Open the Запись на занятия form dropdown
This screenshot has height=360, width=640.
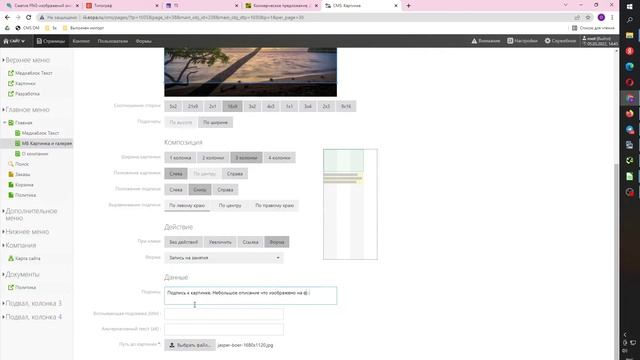tap(224, 258)
